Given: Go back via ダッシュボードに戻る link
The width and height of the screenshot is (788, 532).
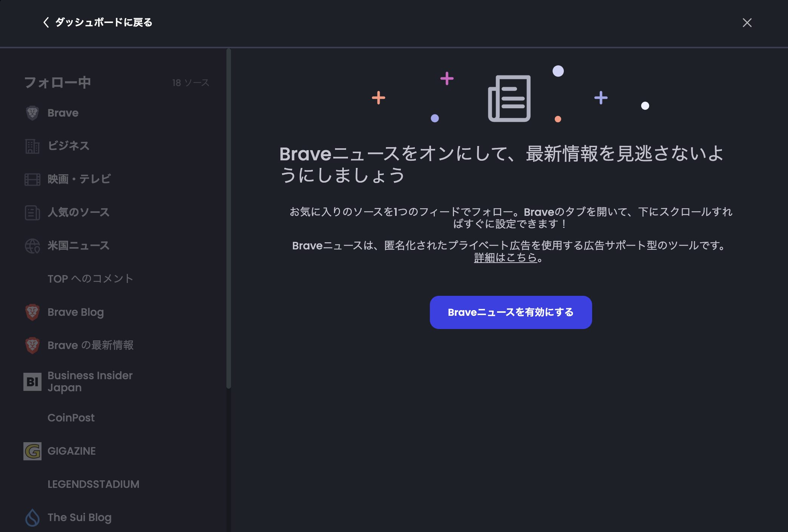Looking at the screenshot, I should (104, 22).
